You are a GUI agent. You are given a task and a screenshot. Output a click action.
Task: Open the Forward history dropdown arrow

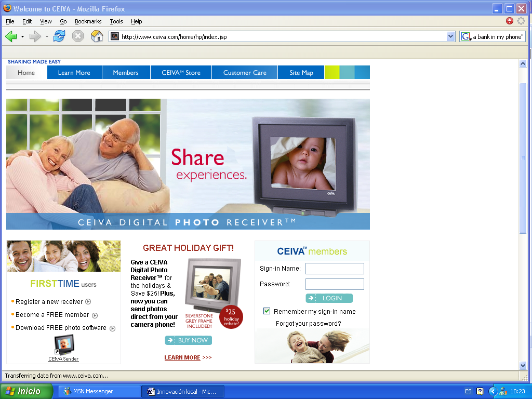[47, 37]
